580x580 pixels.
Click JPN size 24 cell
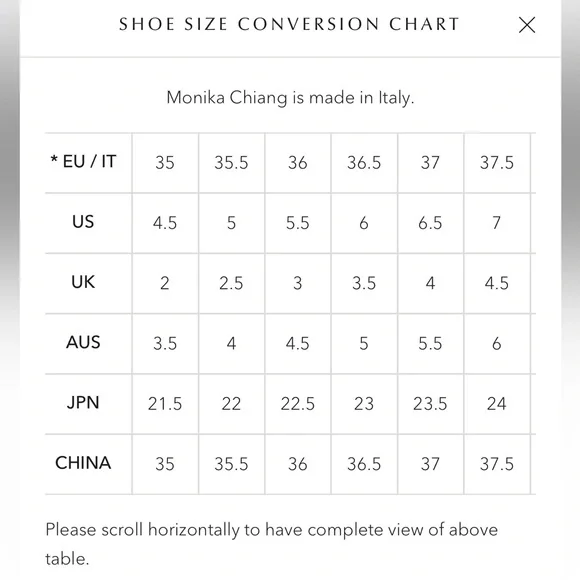pos(497,404)
